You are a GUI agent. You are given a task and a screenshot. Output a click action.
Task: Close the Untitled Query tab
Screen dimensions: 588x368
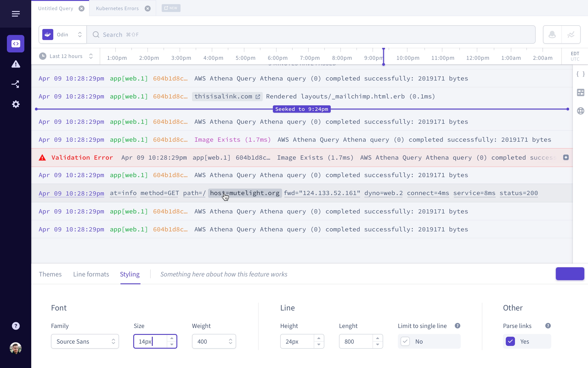(x=82, y=9)
